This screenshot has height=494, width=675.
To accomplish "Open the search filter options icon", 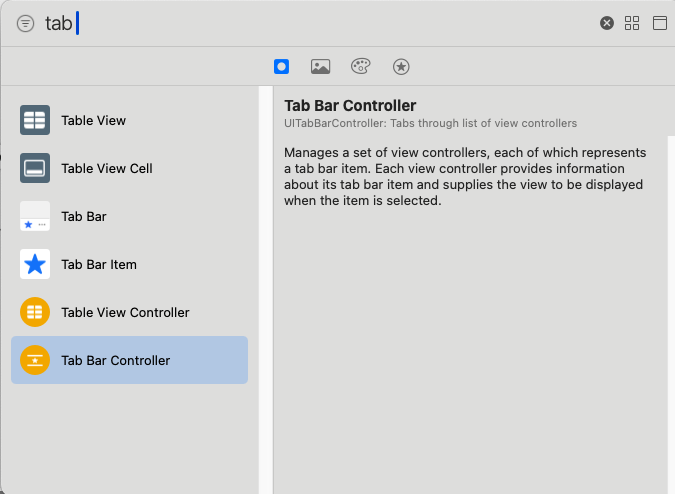I will point(26,23).
